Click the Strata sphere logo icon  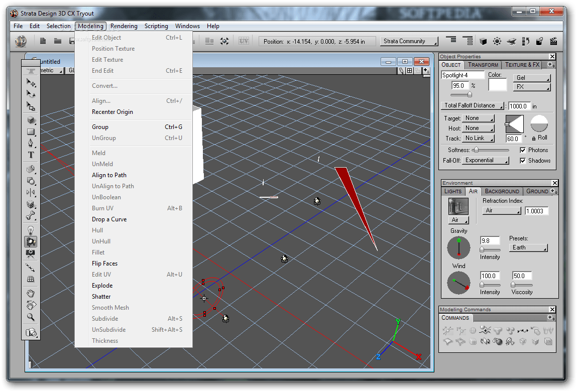[21, 41]
